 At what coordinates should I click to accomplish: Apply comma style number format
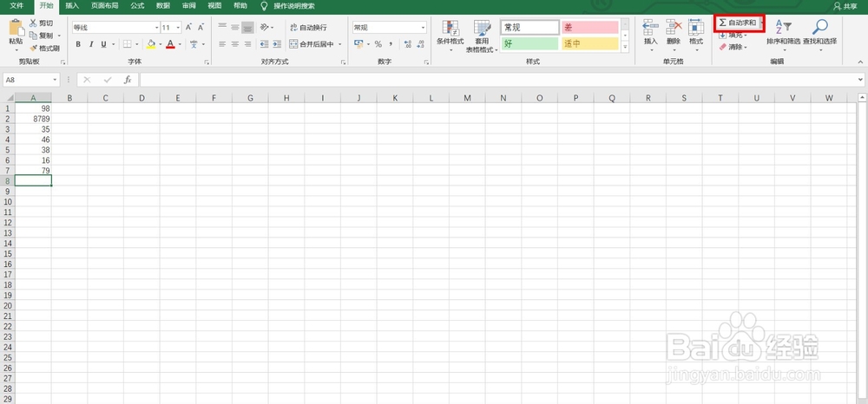391,44
